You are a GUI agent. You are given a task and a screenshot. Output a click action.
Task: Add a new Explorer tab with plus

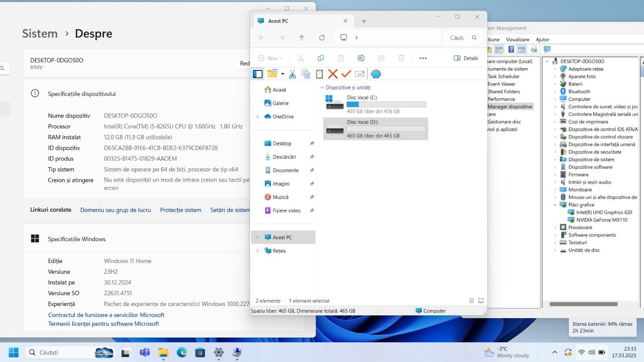coord(364,21)
